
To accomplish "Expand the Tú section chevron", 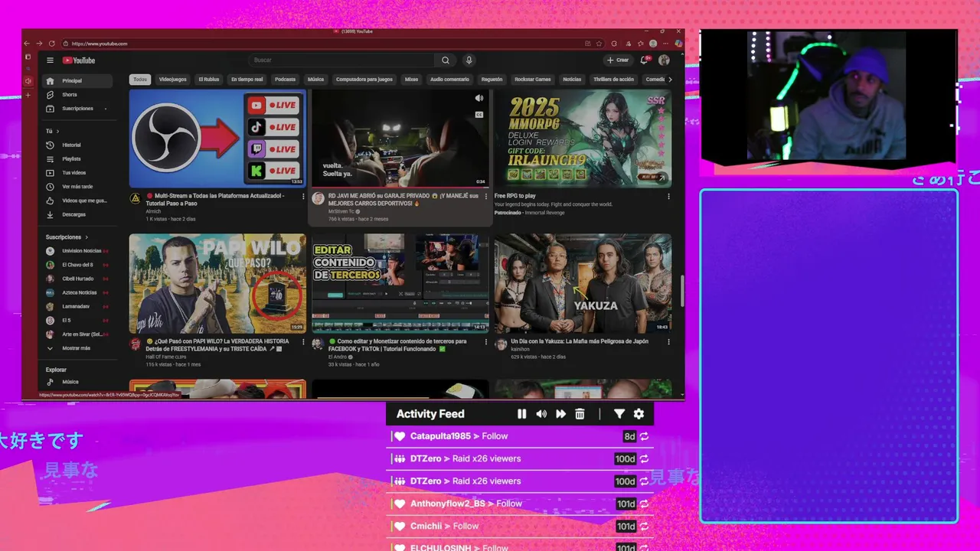I will (57, 131).
